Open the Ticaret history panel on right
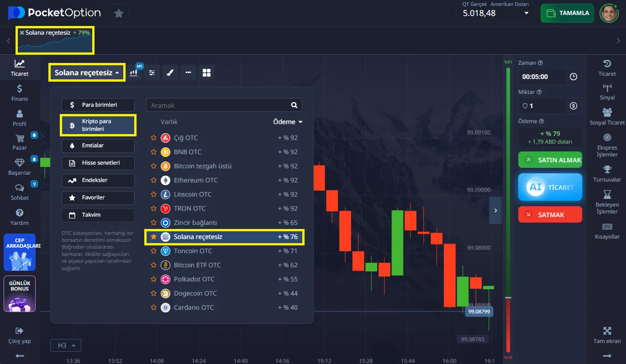Viewport: 626px width, 364px height. pyautogui.click(x=607, y=68)
